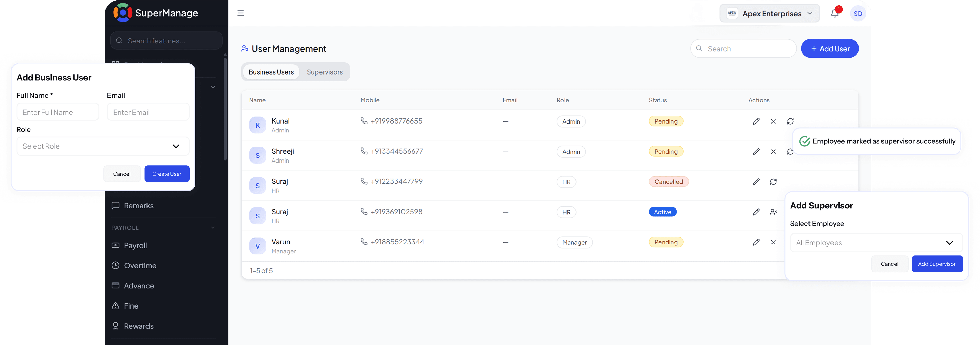
Task: Click the Remarks sidebar icon
Action: point(115,205)
